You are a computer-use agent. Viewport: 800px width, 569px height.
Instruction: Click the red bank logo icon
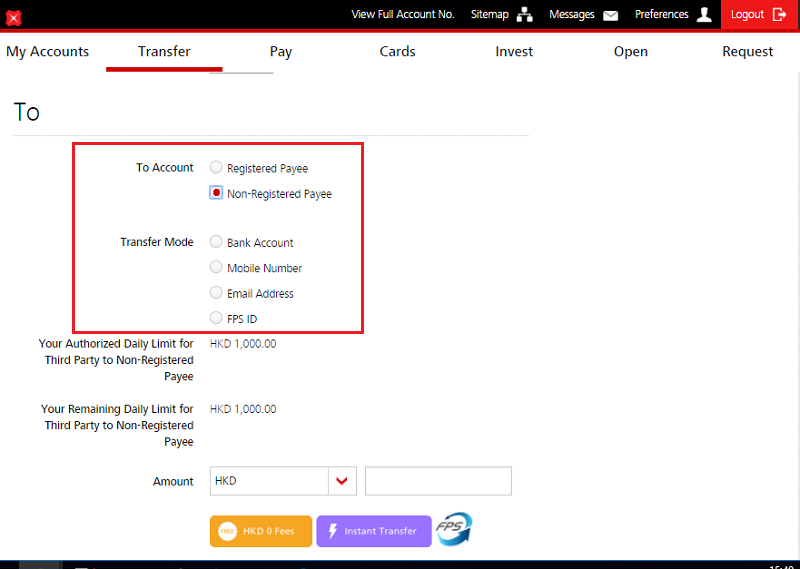pos(13,17)
